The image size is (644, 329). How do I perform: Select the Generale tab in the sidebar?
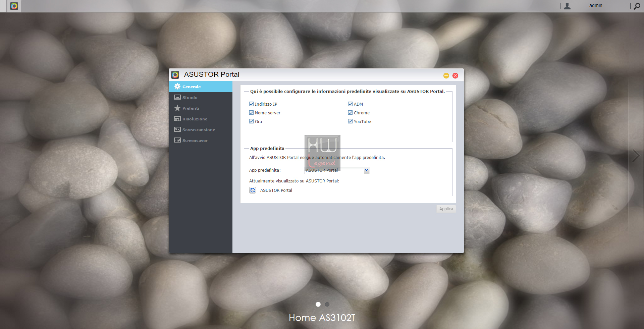click(201, 87)
